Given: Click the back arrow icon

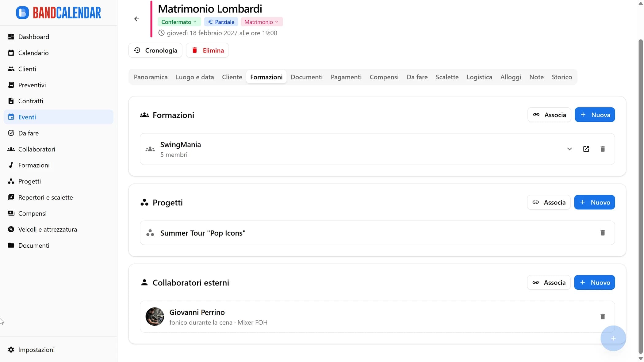Looking at the screenshot, I should (137, 19).
